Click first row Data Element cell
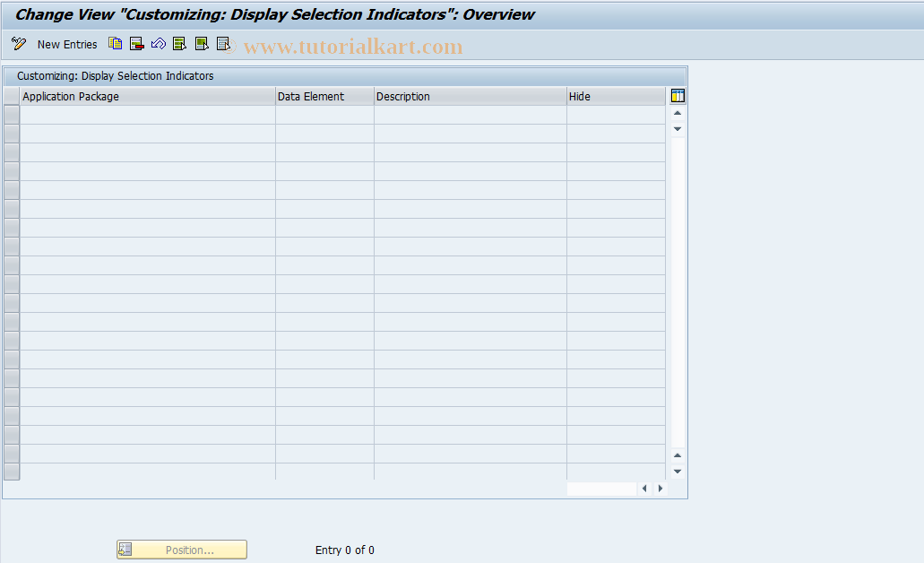Image resolution: width=924 pixels, height=563 pixels. click(x=324, y=115)
